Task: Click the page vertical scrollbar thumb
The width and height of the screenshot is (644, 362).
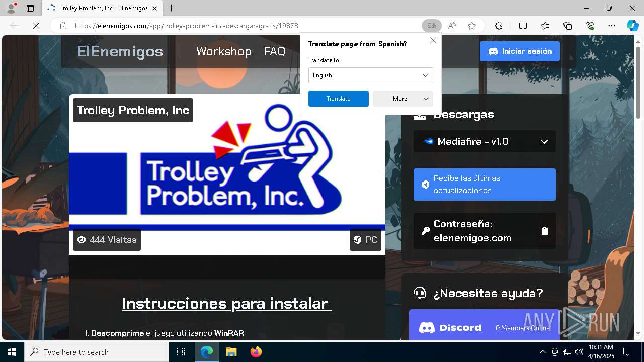Action: coord(638,82)
